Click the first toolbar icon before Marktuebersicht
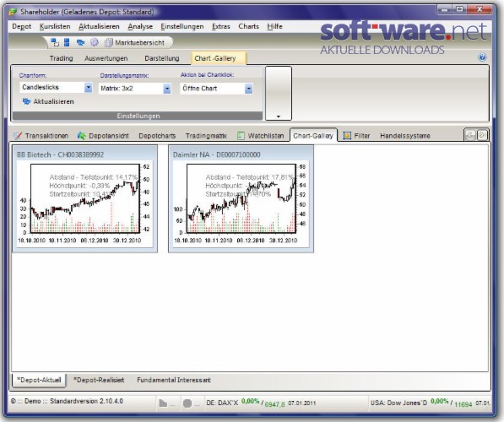The height and width of the screenshot is (422, 504). 55,42
